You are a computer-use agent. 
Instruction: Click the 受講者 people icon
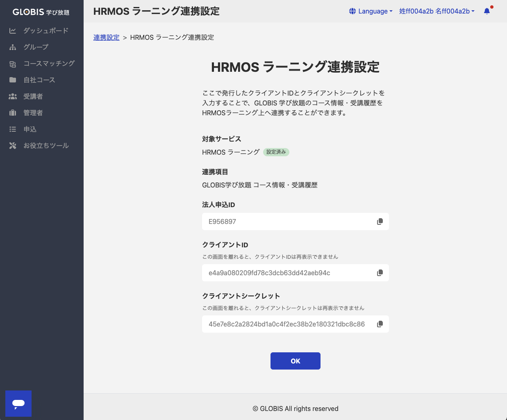(13, 96)
